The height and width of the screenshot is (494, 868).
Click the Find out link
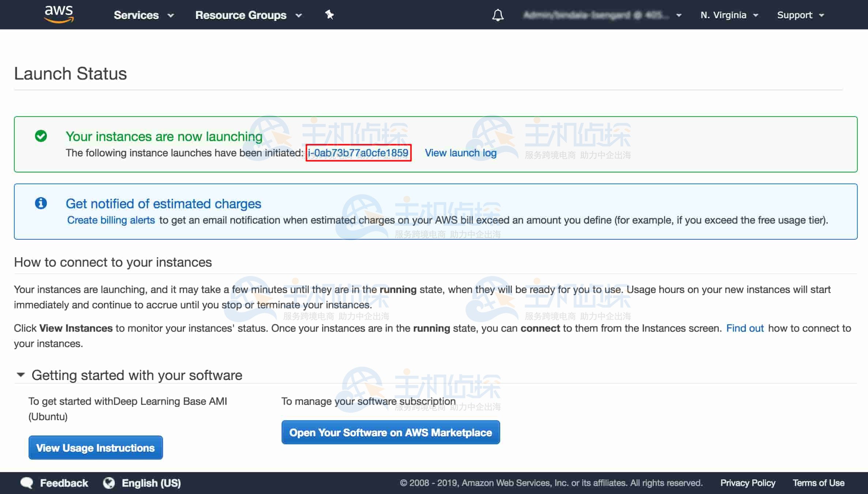(x=744, y=328)
